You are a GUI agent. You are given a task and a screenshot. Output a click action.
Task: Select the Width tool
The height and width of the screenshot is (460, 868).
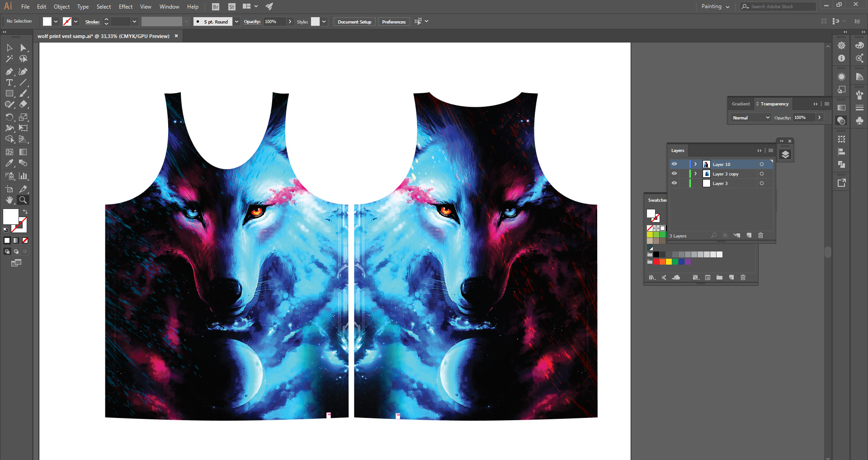pyautogui.click(x=9, y=128)
